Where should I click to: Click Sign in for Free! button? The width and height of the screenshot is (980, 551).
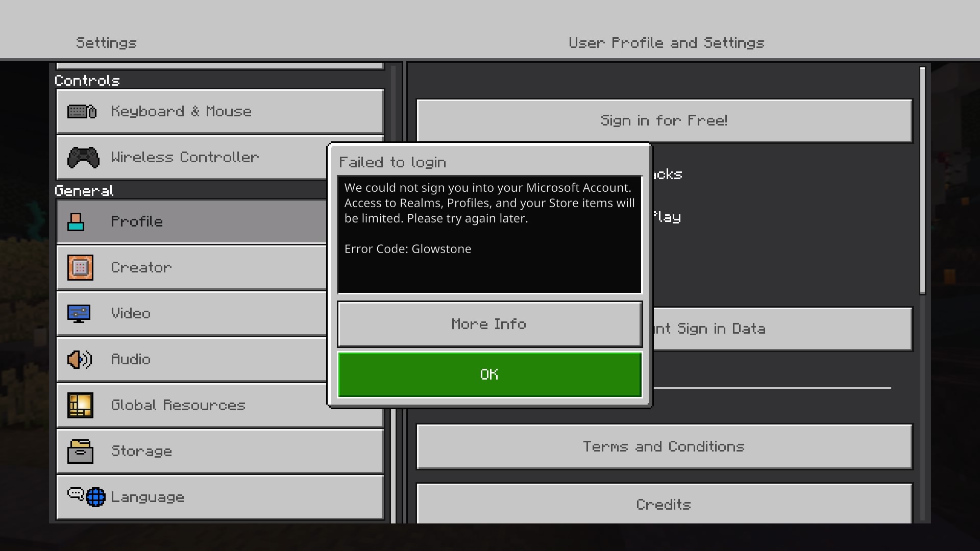664,120
